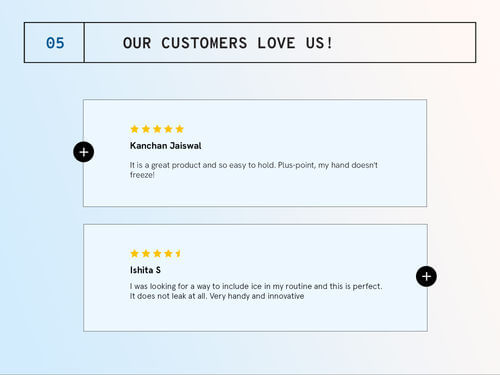Click 'Very handy and innovative' text line
Image resolution: width=500 pixels, height=375 pixels.
[x=257, y=296]
